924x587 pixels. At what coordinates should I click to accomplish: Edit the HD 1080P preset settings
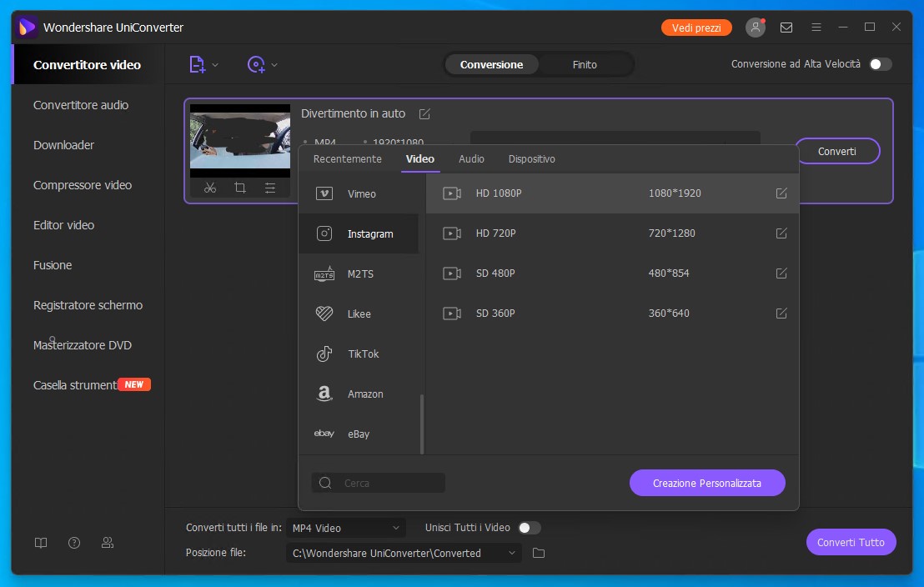click(x=781, y=193)
